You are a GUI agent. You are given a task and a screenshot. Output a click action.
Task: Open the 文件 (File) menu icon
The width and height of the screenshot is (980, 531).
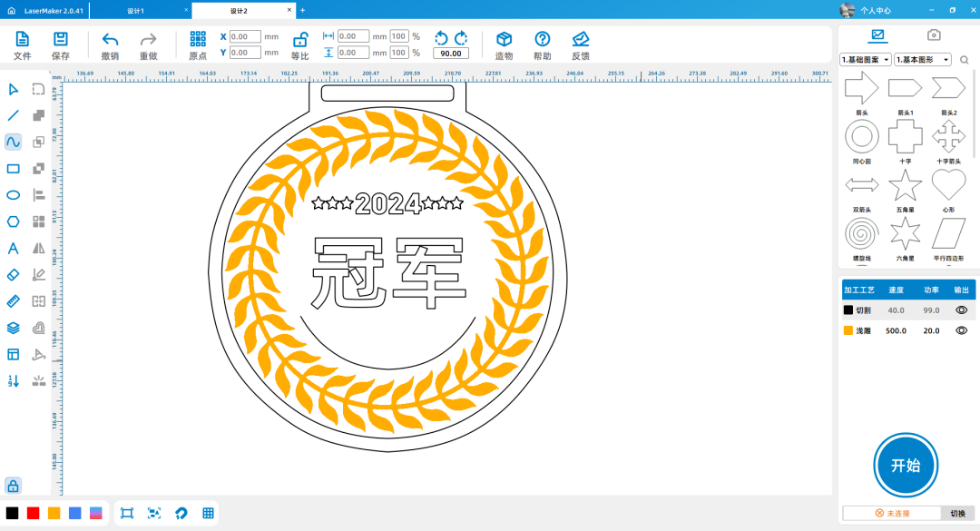pyautogui.click(x=23, y=44)
